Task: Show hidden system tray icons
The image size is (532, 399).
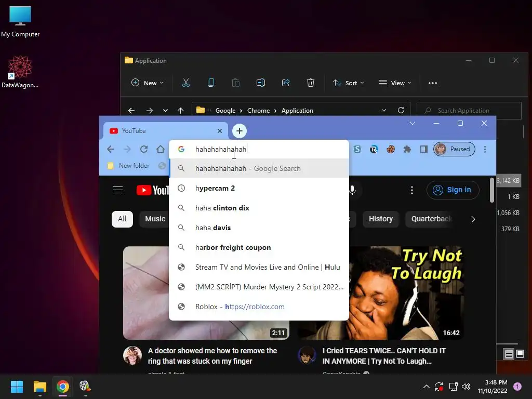Action: pyautogui.click(x=427, y=387)
